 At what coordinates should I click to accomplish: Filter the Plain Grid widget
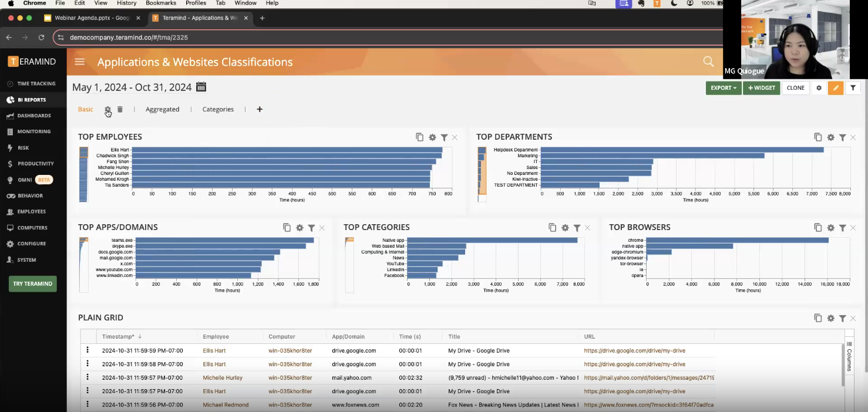click(842, 318)
